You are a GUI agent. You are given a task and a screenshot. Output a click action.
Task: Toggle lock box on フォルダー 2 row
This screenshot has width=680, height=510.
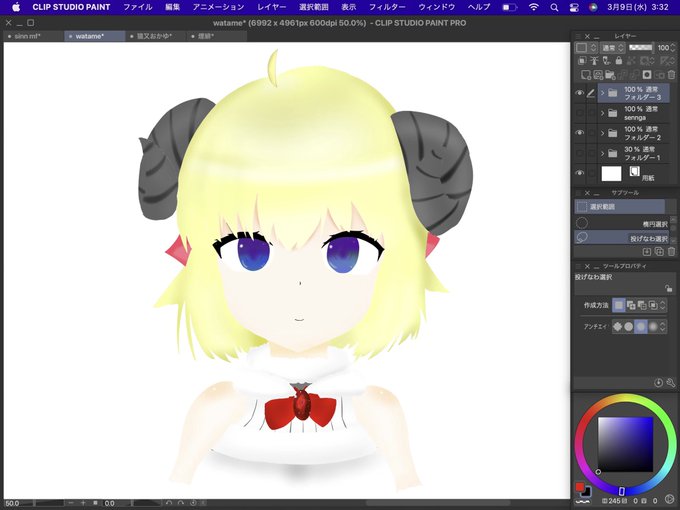[591, 133]
